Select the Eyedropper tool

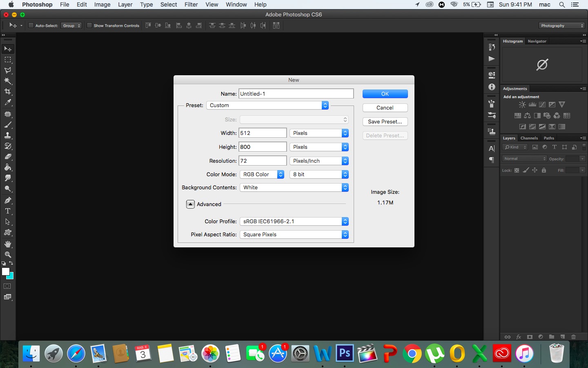pos(8,102)
